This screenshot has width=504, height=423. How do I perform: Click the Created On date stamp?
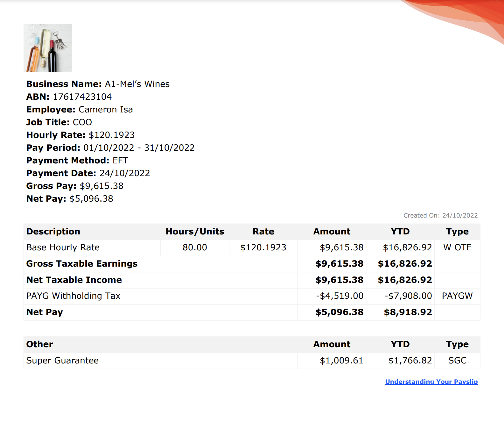(x=440, y=216)
